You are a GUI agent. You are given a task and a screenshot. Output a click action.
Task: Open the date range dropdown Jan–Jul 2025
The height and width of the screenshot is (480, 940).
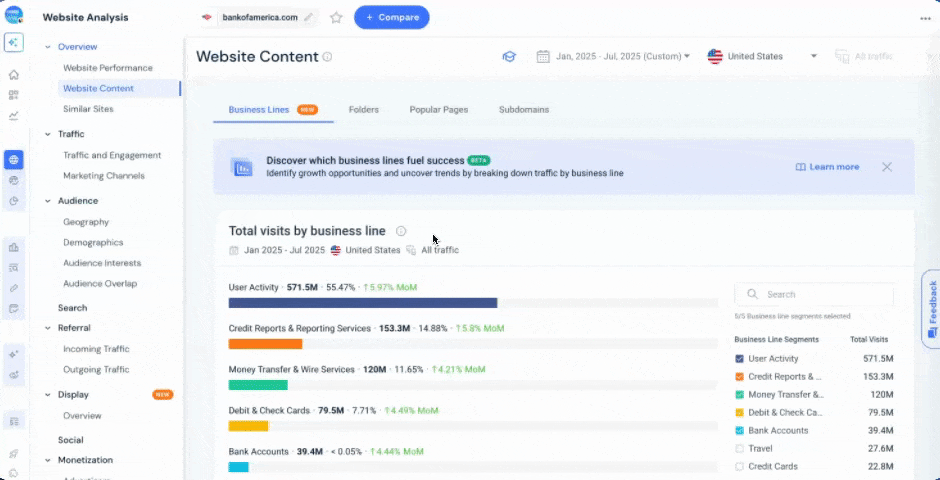click(x=613, y=56)
